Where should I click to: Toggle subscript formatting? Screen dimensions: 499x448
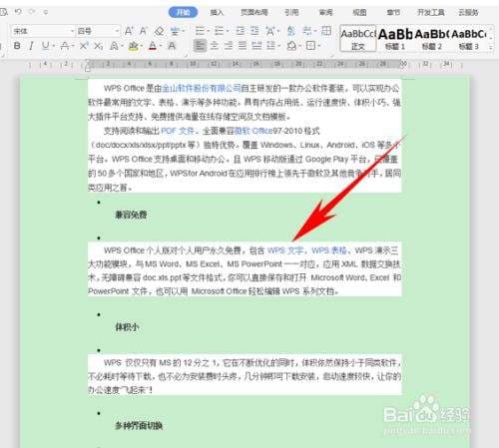point(98,46)
